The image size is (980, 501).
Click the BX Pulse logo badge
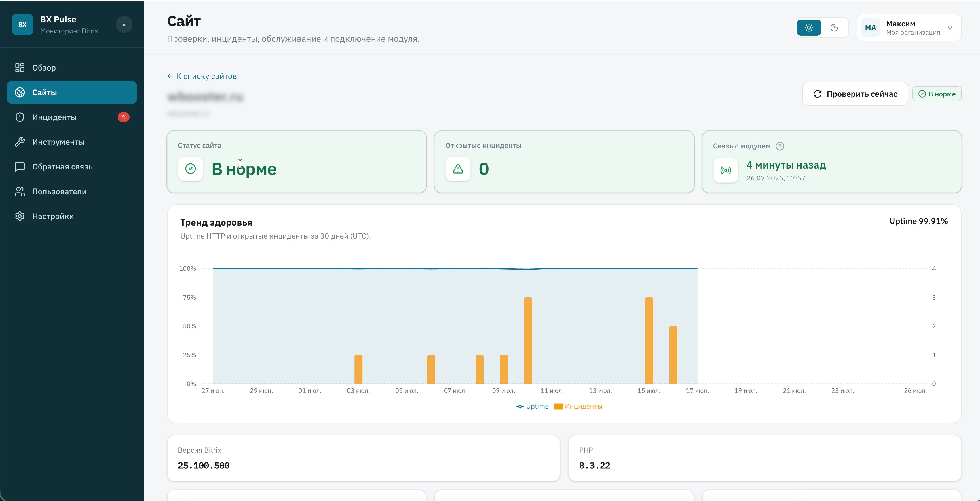coord(22,25)
